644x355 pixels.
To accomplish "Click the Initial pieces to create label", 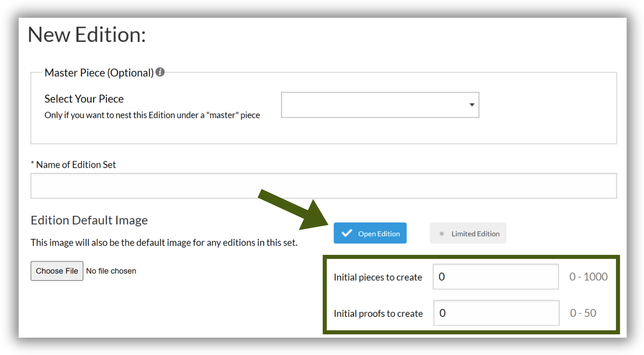I will pos(378,277).
